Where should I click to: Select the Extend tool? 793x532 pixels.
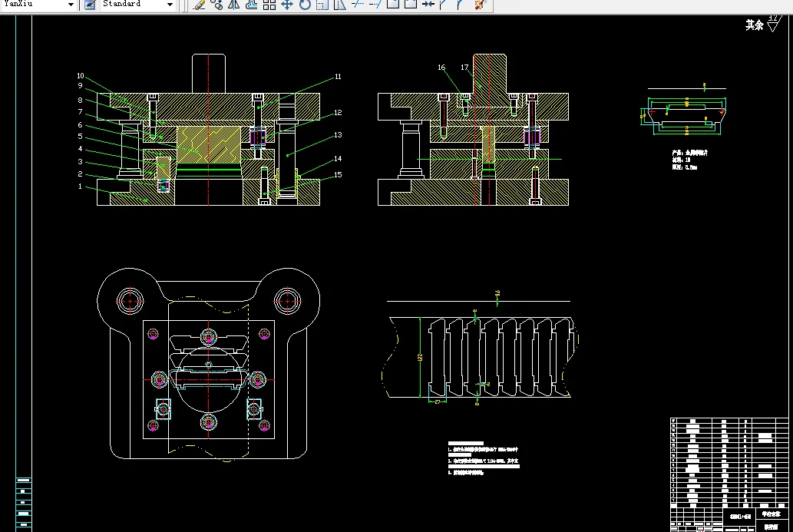click(x=375, y=5)
